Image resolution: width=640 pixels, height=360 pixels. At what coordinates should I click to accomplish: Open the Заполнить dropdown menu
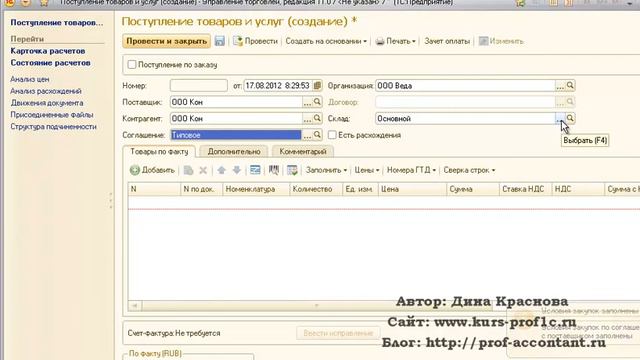(327, 170)
